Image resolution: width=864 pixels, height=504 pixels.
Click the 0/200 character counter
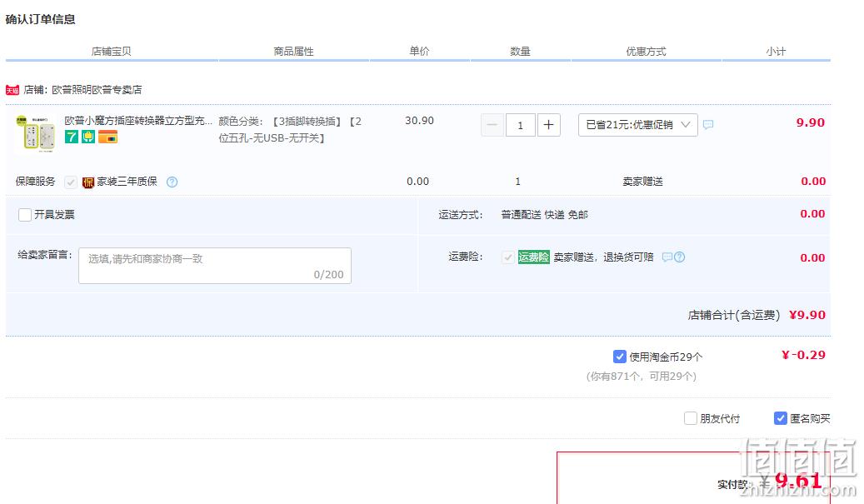click(x=328, y=274)
